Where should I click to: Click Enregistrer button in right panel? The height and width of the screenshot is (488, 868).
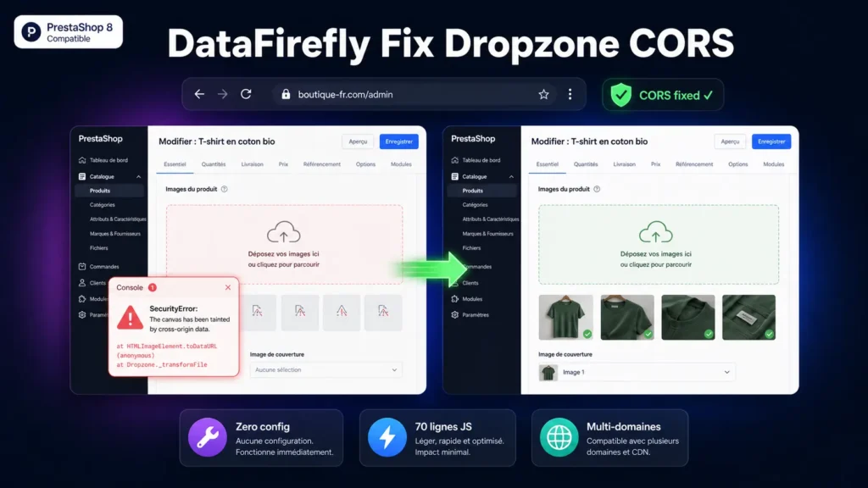(771, 141)
